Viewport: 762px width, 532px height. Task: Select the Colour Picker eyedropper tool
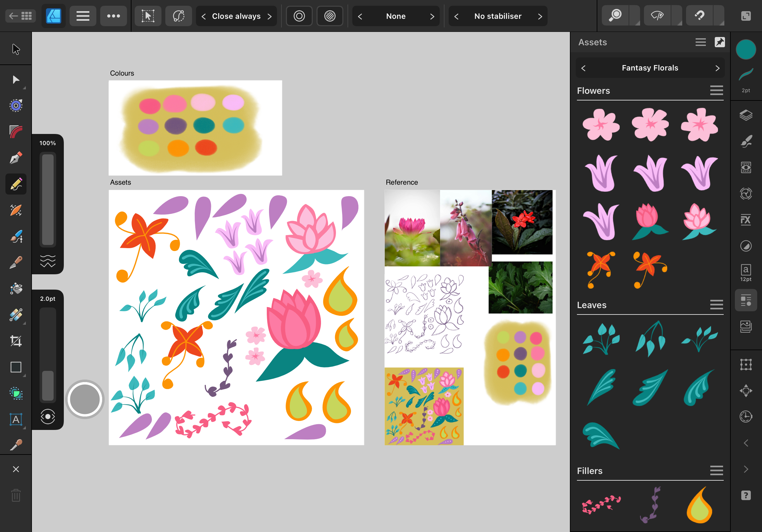pyautogui.click(x=16, y=445)
